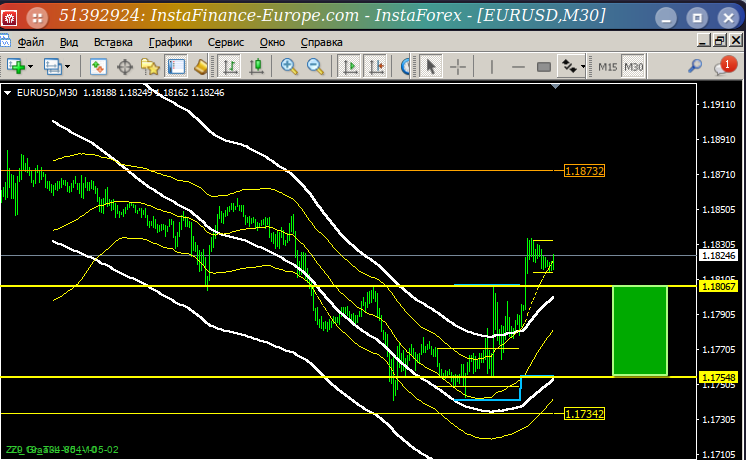This screenshot has width=746, height=460.
Task: Toggle Auto Scroll of the chart
Action: tap(349, 66)
